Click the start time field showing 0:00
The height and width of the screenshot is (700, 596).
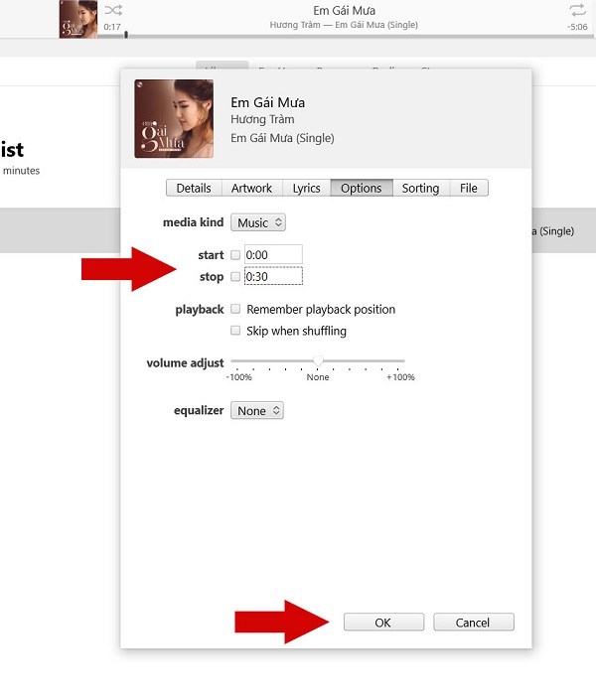[x=272, y=255]
